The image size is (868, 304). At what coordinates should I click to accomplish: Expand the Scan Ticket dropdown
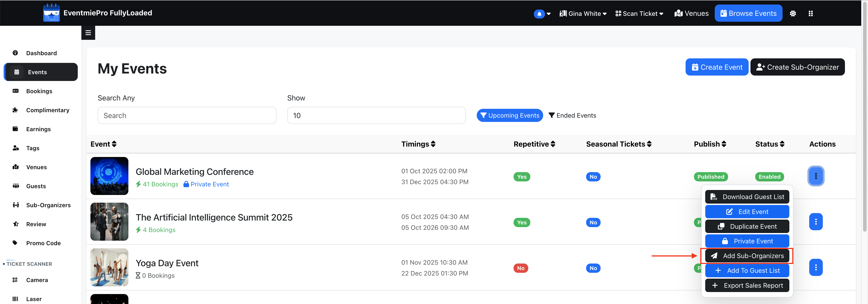point(639,14)
